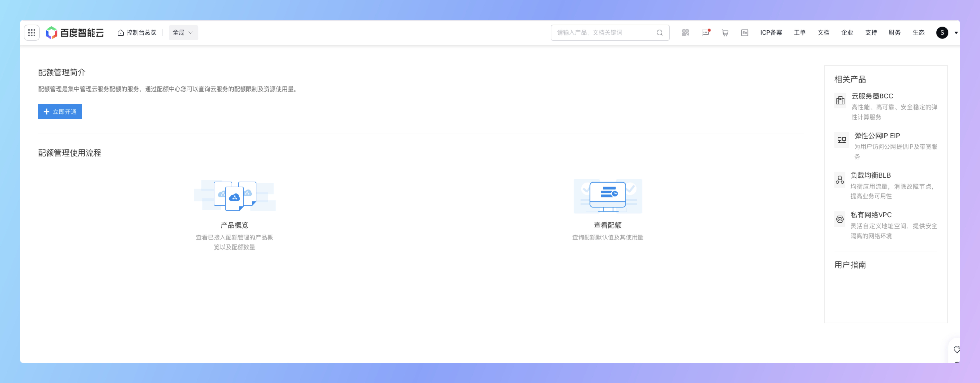Viewport: 980px width, 383px height.
Task: Open 文档 menu item
Action: coord(824,33)
